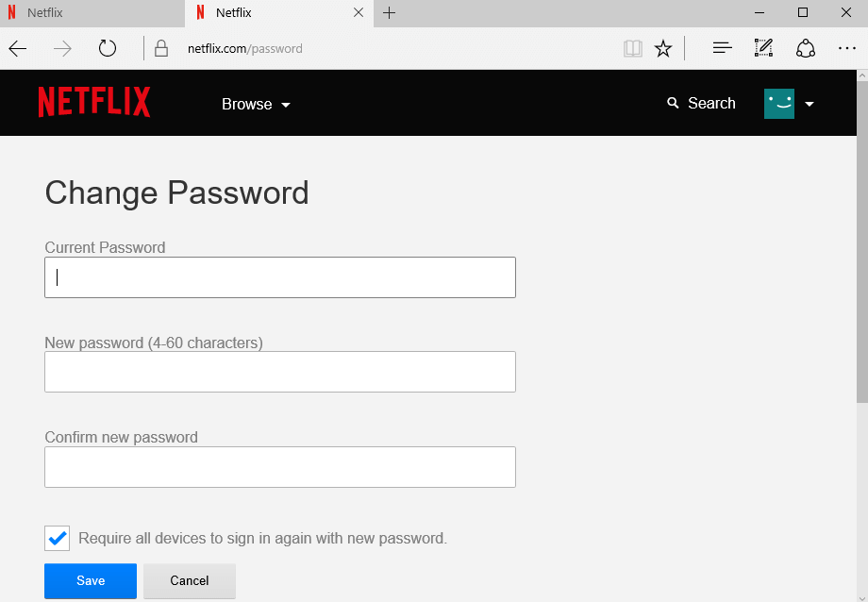Image resolution: width=868 pixels, height=602 pixels.
Task: Click the lock icon in address bar
Action: (x=160, y=48)
